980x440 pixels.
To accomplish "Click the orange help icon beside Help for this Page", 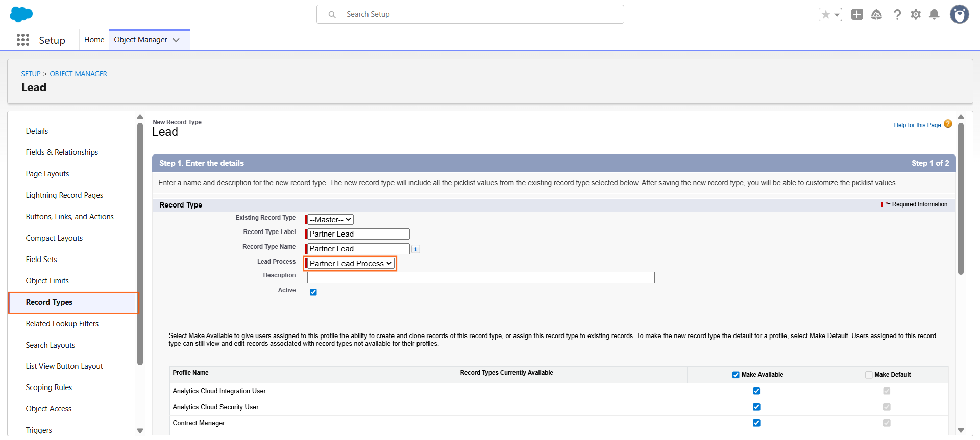I will click(x=948, y=124).
